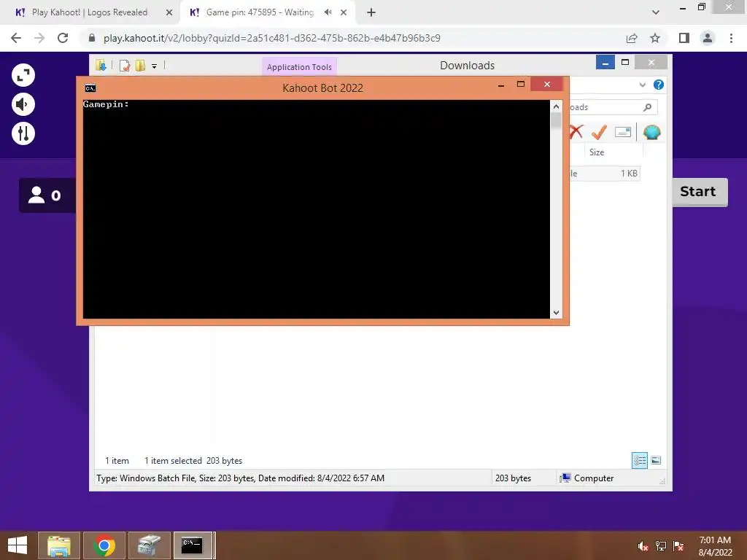Click search magnifier in Downloads
The image size is (747, 560).
647,107
